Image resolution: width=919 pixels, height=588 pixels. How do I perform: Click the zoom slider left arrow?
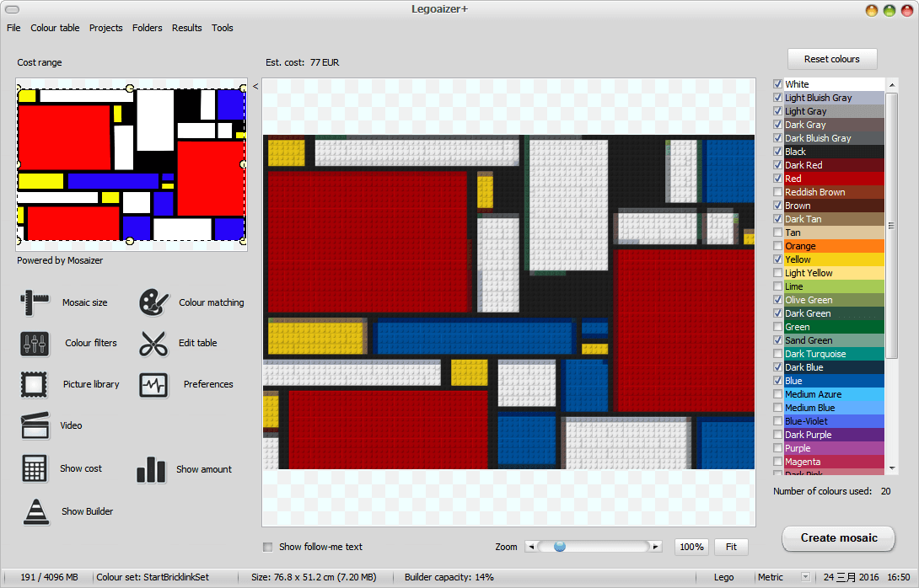[x=531, y=547]
